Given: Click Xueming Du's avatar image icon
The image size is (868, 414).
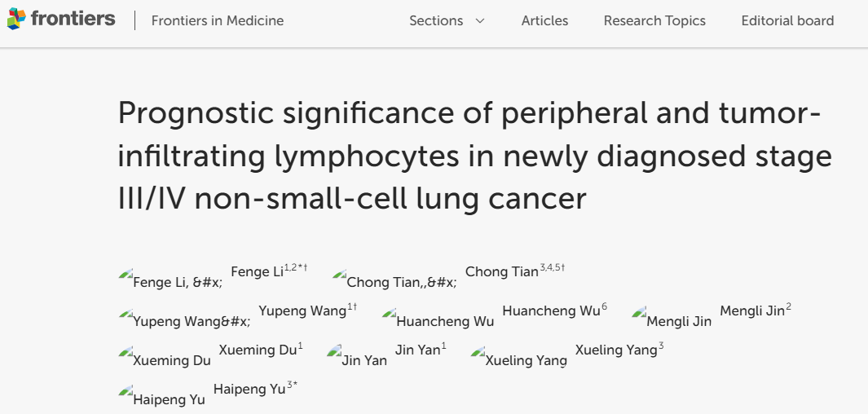Looking at the screenshot, I should (126, 351).
